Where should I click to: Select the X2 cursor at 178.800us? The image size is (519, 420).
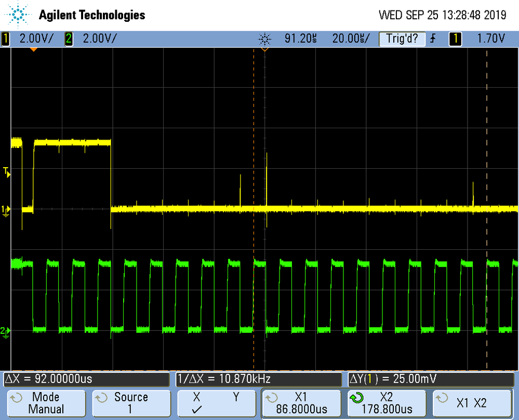tap(387, 403)
